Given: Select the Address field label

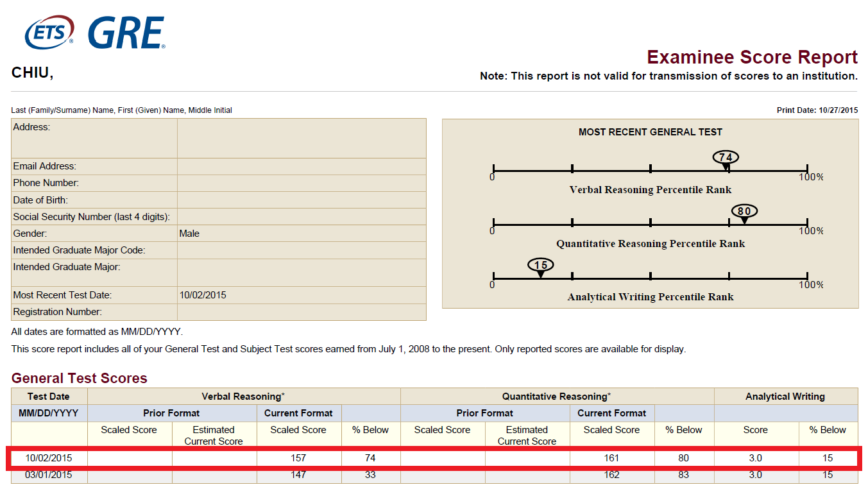Looking at the screenshot, I should tap(31, 127).
